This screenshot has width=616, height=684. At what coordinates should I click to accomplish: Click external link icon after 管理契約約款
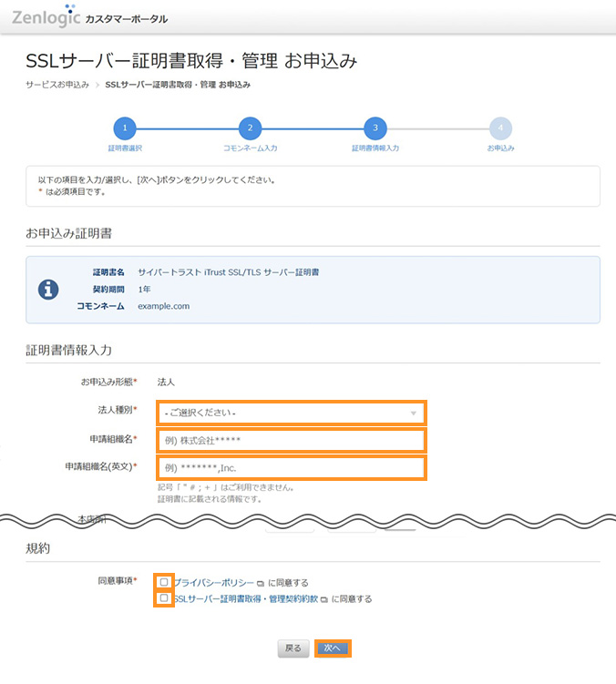(x=323, y=599)
